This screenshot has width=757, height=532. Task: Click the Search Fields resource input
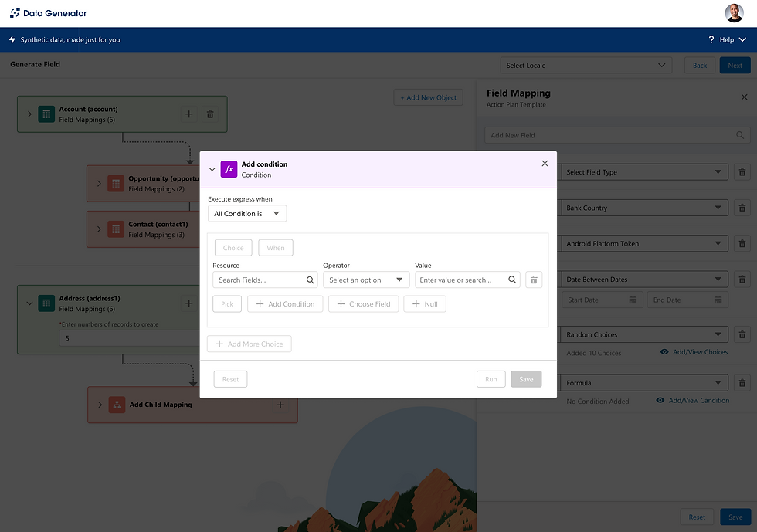pyautogui.click(x=265, y=280)
